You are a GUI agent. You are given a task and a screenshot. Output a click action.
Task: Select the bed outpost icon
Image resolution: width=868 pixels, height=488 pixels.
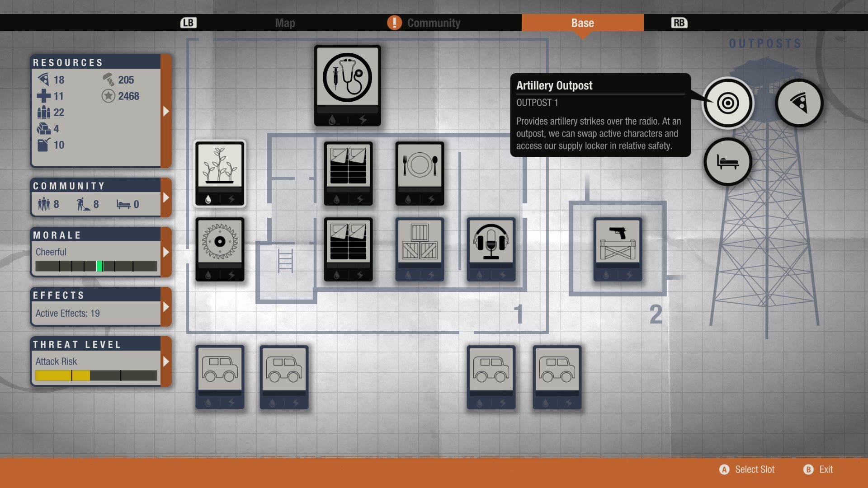pos(727,162)
